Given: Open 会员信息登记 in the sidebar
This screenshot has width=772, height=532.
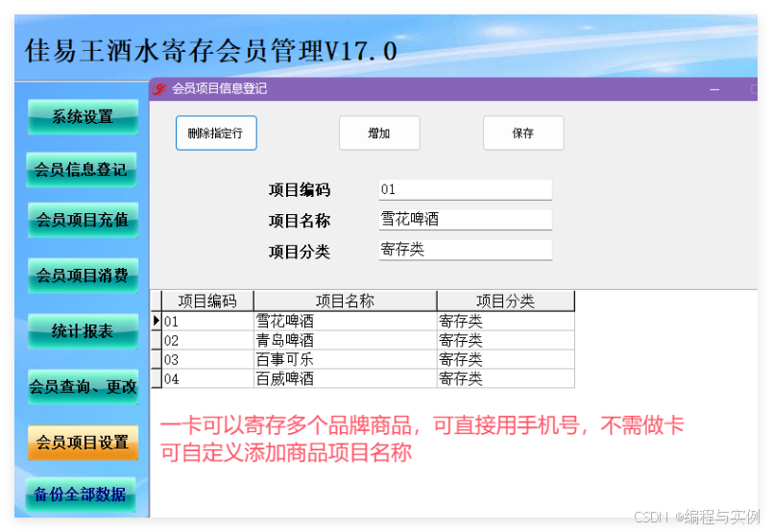Looking at the screenshot, I should click(x=82, y=169).
